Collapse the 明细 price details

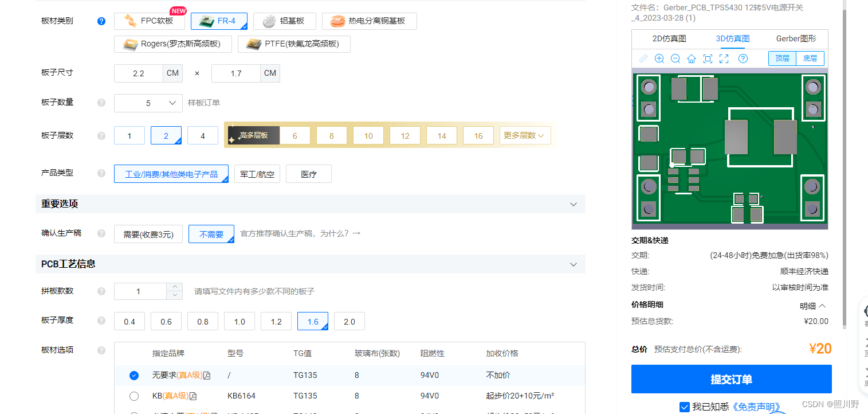tap(813, 306)
